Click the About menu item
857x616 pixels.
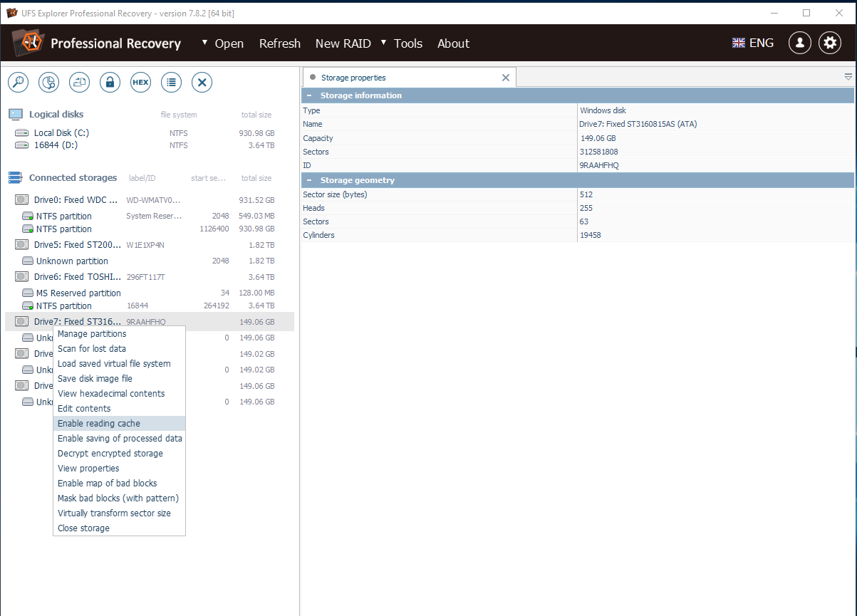[x=453, y=43]
